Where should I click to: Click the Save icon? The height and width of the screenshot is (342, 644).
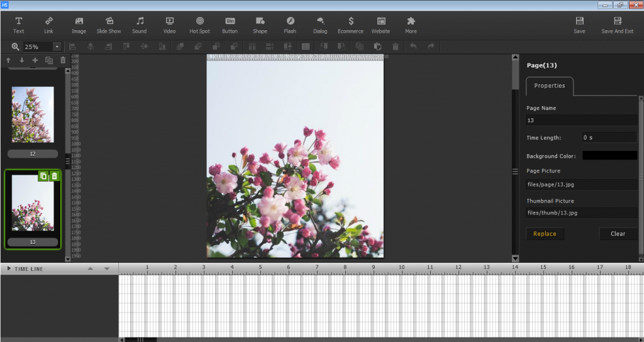(x=579, y=25)
